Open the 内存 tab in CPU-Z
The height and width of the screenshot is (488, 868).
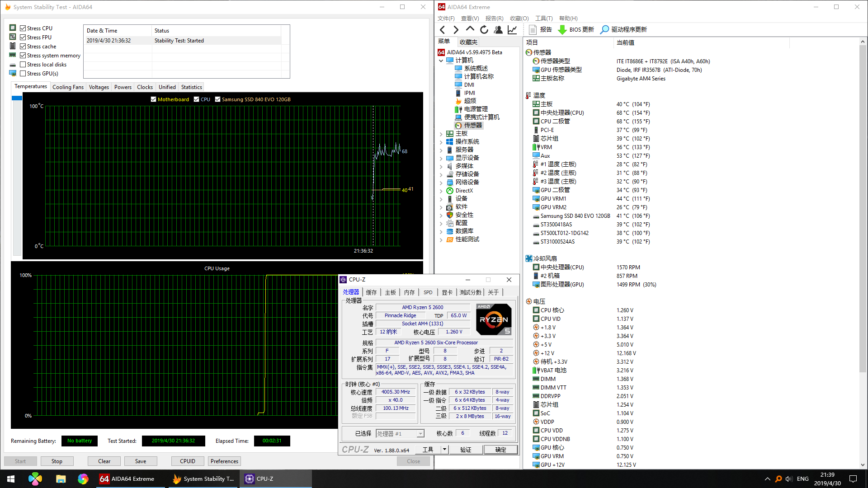pos(409,292)
